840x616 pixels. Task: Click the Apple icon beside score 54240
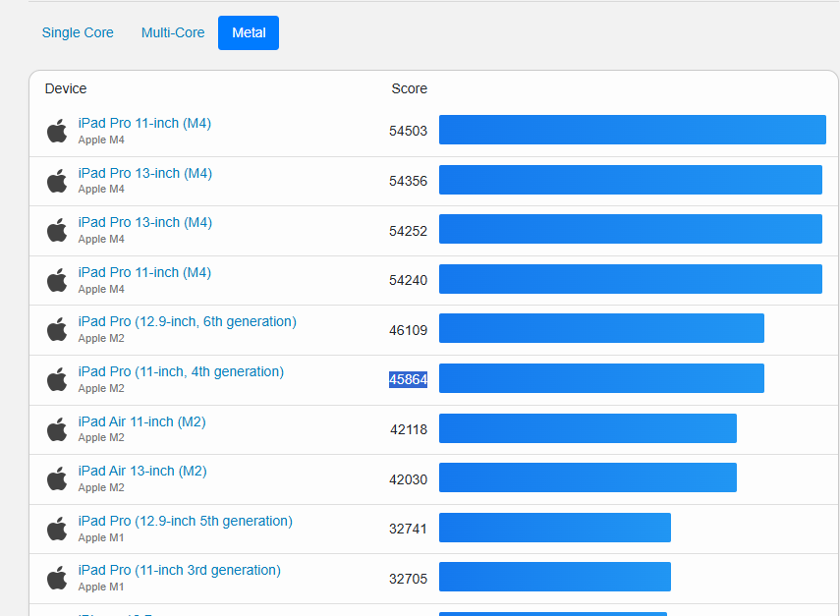[x=57, y=280]
